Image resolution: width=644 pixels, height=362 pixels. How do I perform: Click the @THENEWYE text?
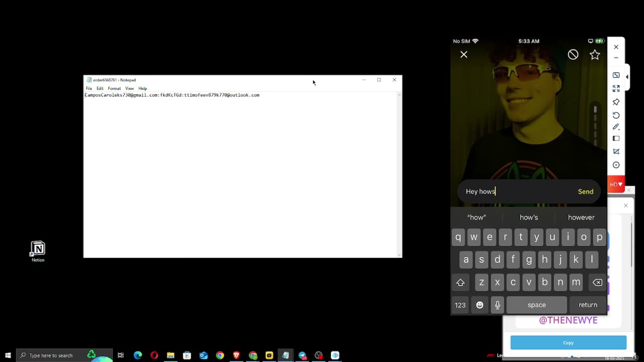(568, 320)
